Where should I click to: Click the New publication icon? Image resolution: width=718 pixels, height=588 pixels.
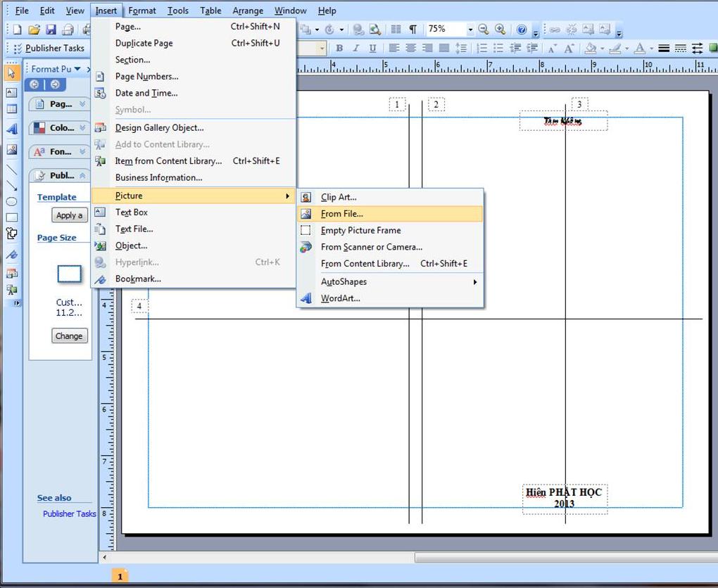17,30
